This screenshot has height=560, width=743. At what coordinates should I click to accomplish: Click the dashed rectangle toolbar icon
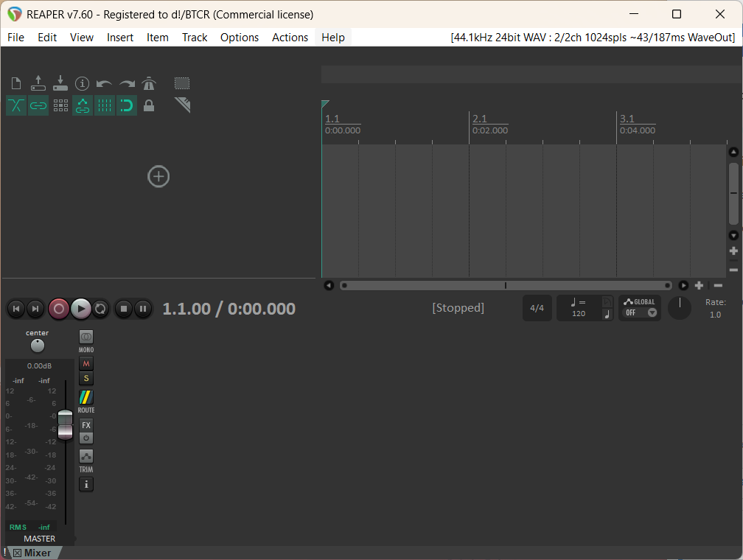click(182, 83)
